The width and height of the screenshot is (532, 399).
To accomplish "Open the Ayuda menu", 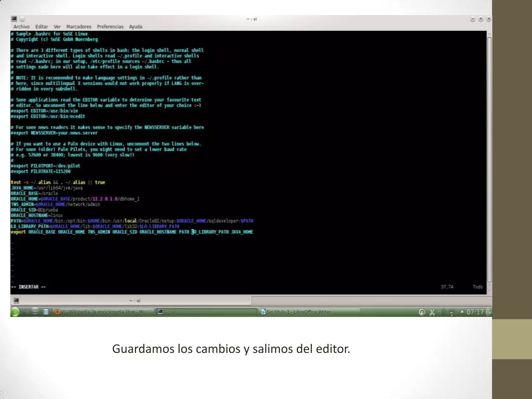I will click(x=136, y=26).
